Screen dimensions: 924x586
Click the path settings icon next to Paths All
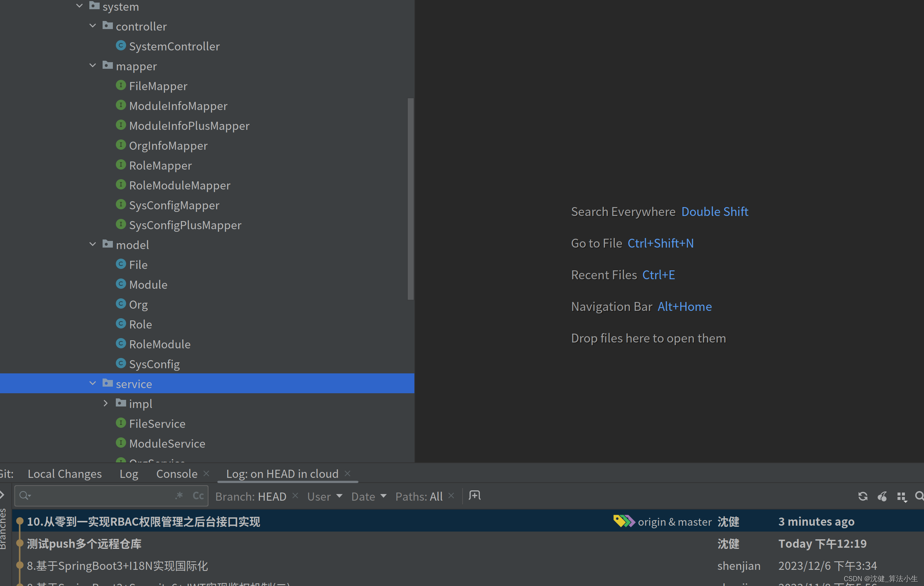[475, 497]
